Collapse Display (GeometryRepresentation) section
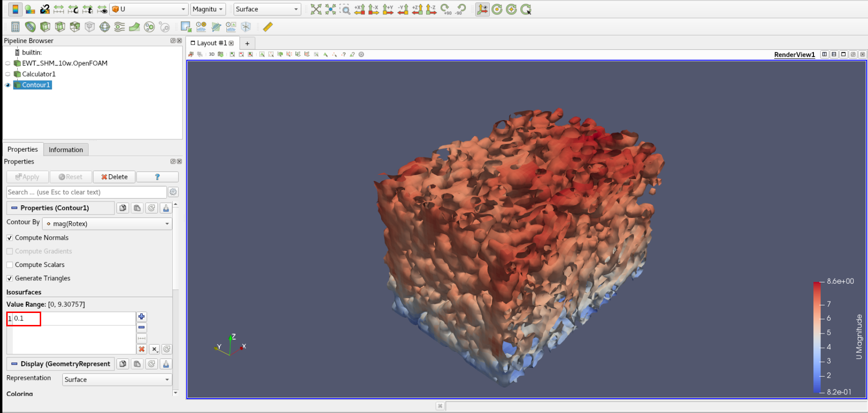 [x=60, y=364]
